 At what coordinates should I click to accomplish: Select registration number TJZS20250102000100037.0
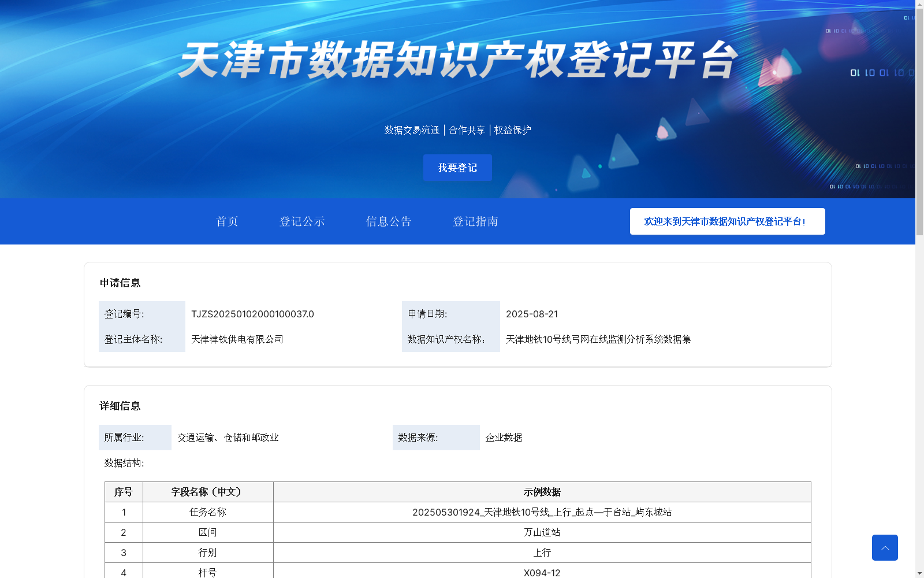click(252, 314)
